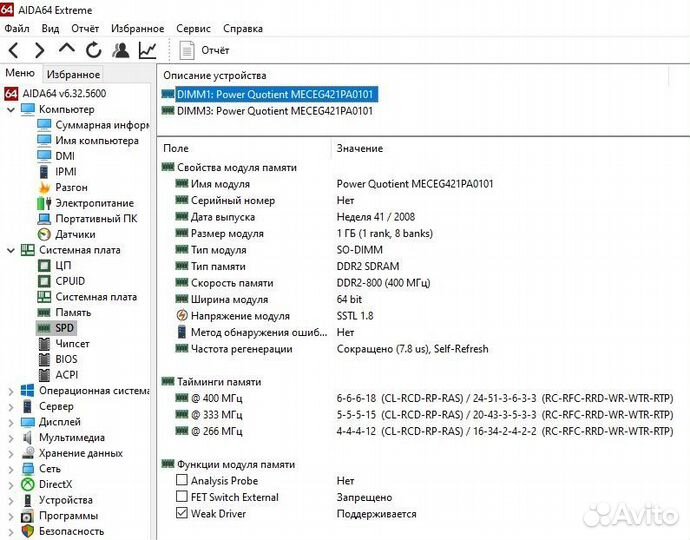Expand the DirectX tree node

[11, 485]
